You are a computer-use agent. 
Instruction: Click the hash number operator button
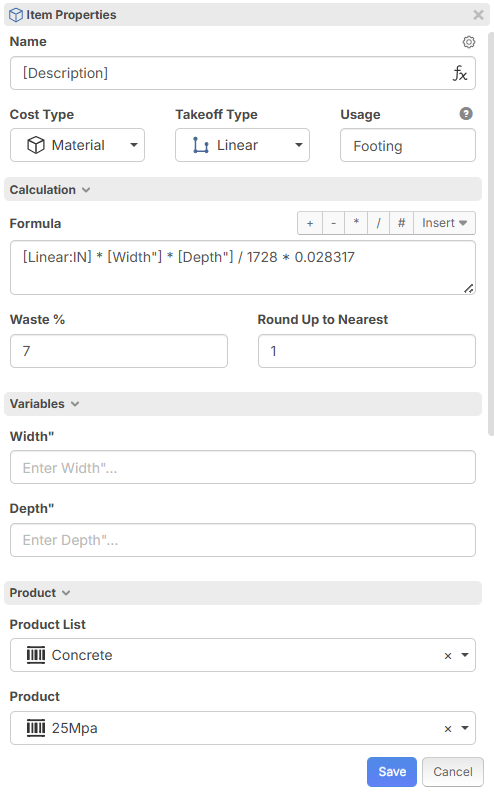(402, 223)
